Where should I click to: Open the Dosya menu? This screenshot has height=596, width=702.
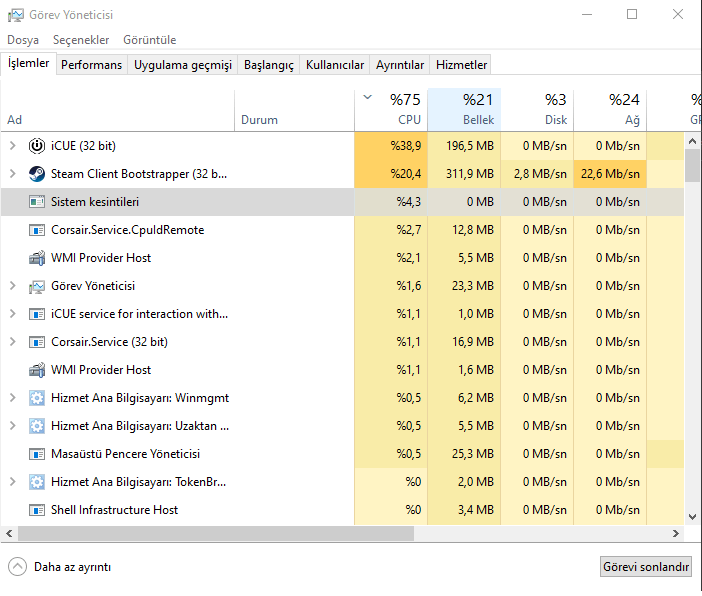pos(23,40)
